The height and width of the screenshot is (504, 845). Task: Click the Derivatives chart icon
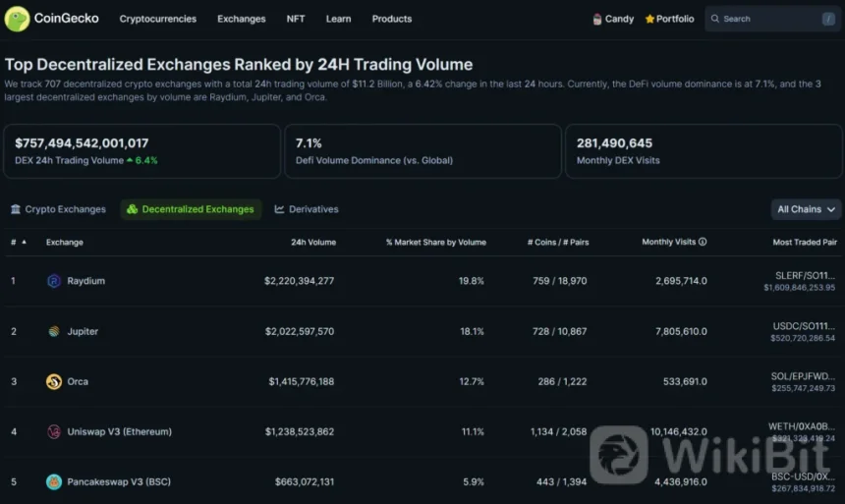coord(279,209)
